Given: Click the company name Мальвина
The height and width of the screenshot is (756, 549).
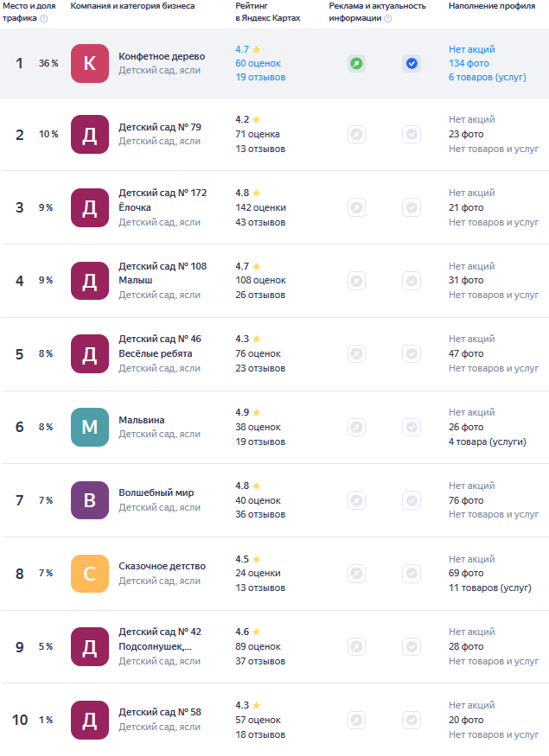Looking at the screenshot, I should pos(142,420).
